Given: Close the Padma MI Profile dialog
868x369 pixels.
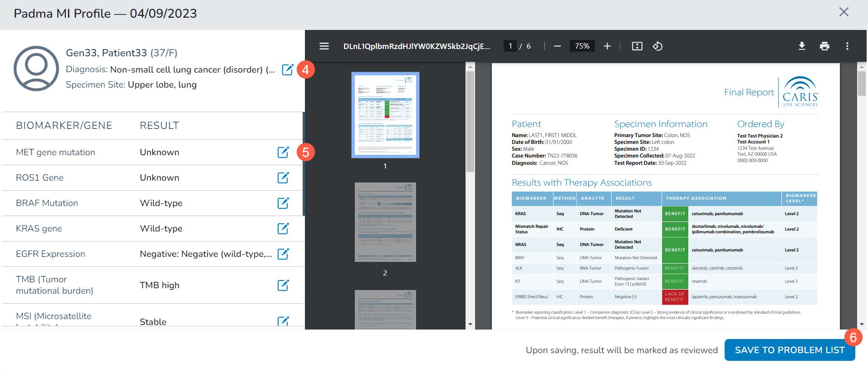Looking at the screenshot, I should 843,12.
